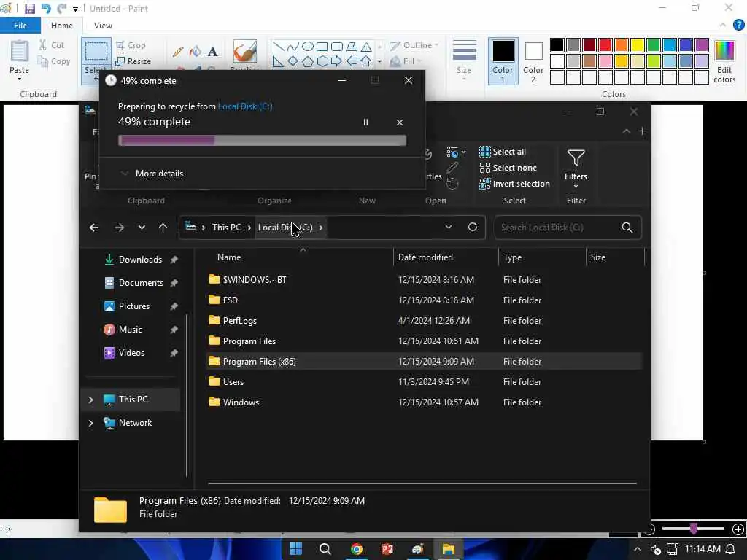Select the Text tool in Paint
The width and height of the screenshot is (747, 560).
tap(213, 52)
